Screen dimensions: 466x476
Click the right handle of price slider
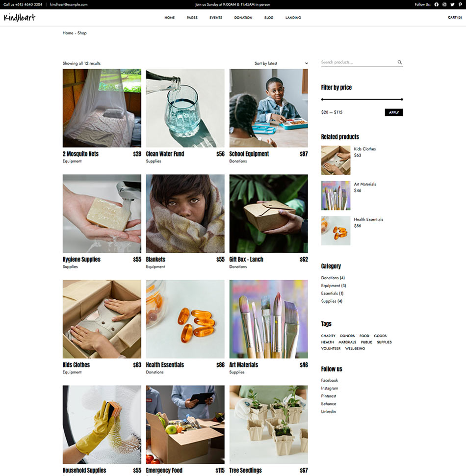click(x=402, y=99)
